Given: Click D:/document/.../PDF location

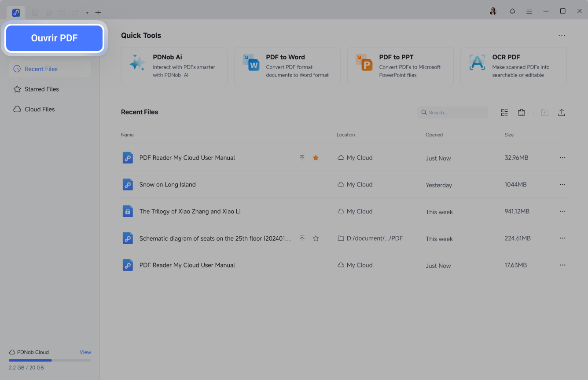Looking at the screenshot, I should 370,238.
